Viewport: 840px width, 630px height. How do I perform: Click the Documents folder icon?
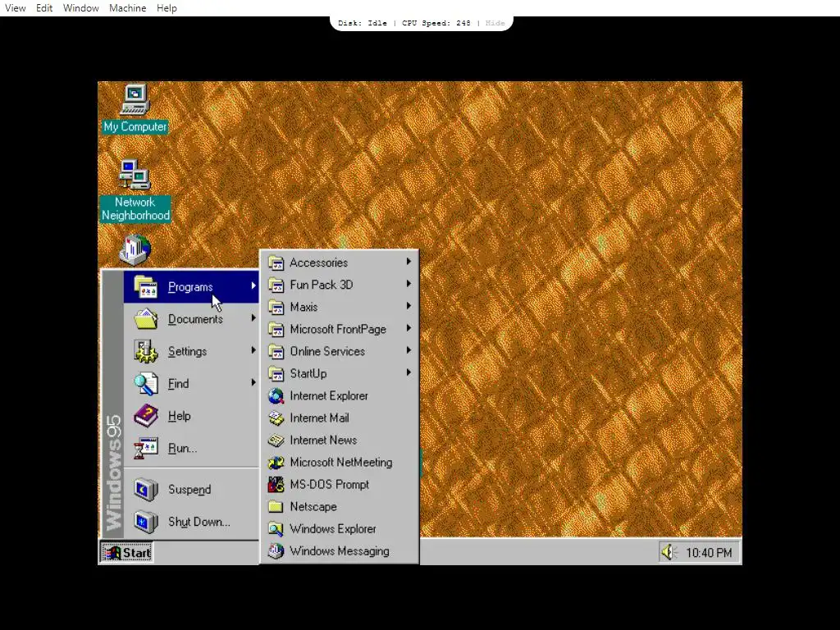[145, 319]
